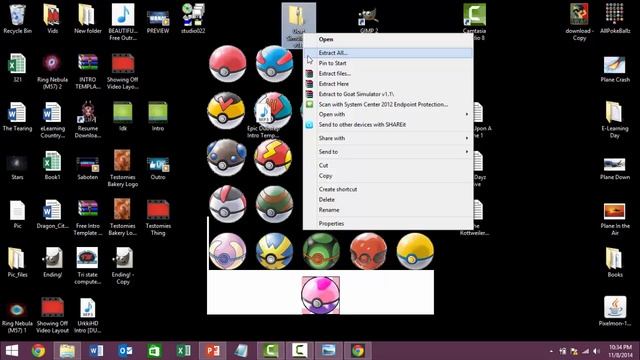Image resolution: width=640 pixels, height=360 pixels.
Task: Open Word from the taskbar
Action: (x=96, y=351)
